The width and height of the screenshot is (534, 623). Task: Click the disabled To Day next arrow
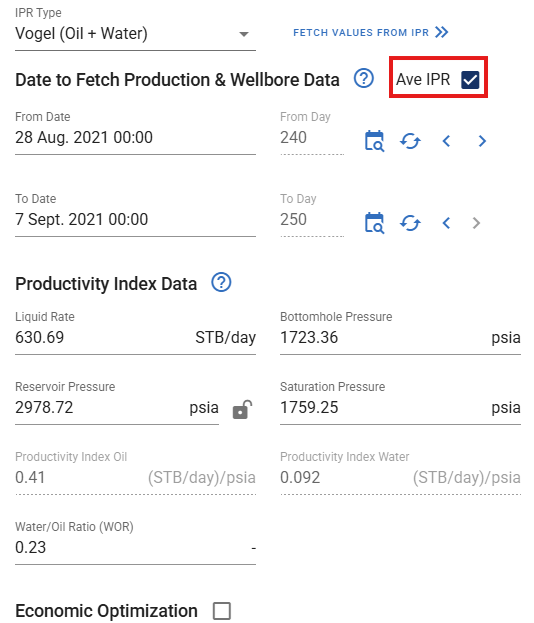(476, 223)
